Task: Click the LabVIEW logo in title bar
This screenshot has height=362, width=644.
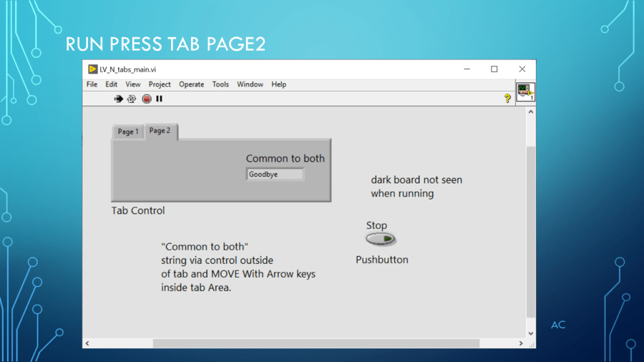Action: [x=92, y=69]
